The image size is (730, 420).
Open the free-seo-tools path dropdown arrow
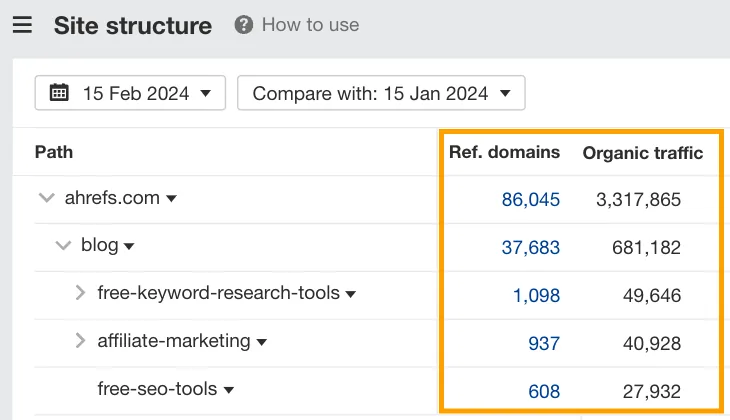tap(229, 390)
